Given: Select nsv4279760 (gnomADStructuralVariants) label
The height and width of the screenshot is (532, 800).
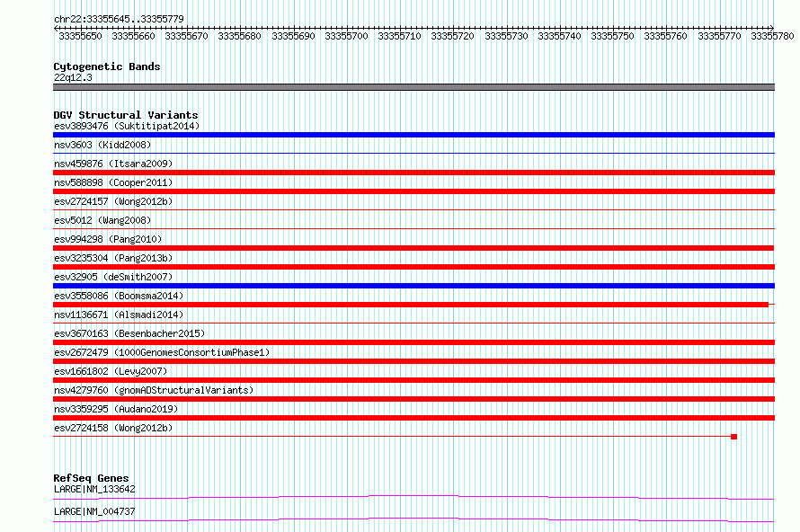Looking at the screenshot, I should click(x=154, y=390).
